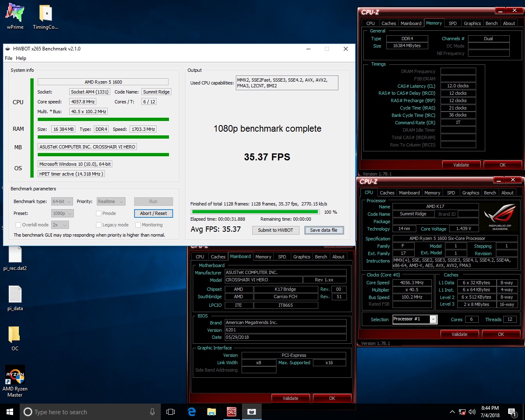Open Caches tab in processor CPU-Z window
The width and height of the screenshot is (525, 420).
click(387, 193)
